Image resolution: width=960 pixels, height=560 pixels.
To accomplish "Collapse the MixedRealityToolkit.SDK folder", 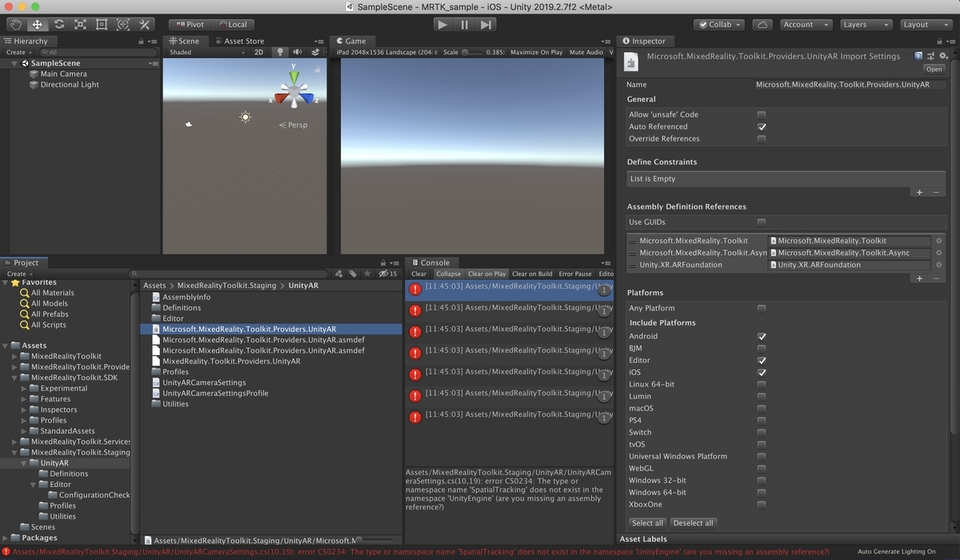I will 15,378.
